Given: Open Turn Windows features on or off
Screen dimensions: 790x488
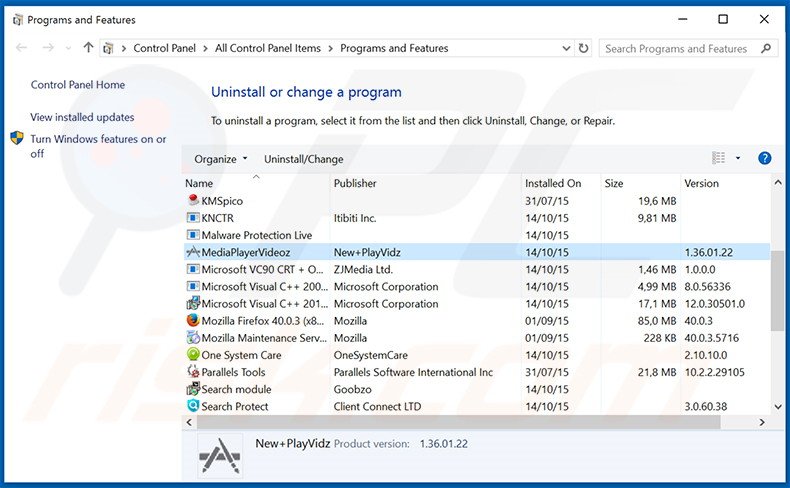Looking at the screenshot, I should [x=98, y=146].
